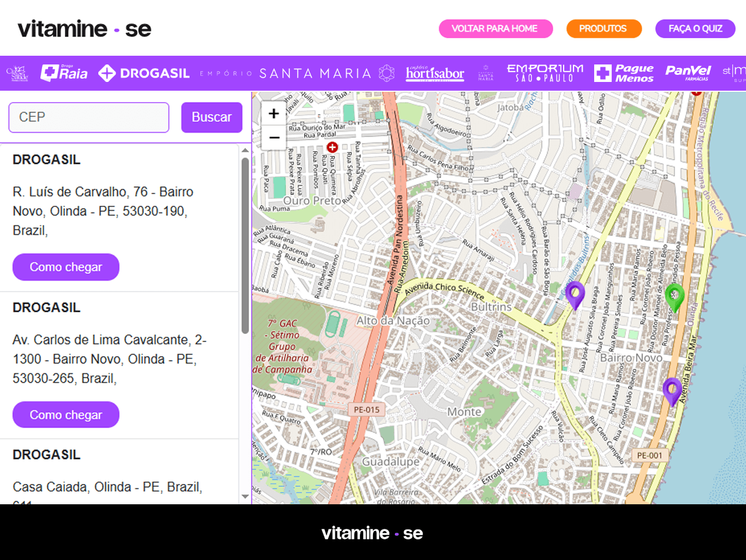Screen dimensions: 746x560
Task: Click scrollbar down arrow in store list
Action: pyautogui.click(x=245, y=497)
